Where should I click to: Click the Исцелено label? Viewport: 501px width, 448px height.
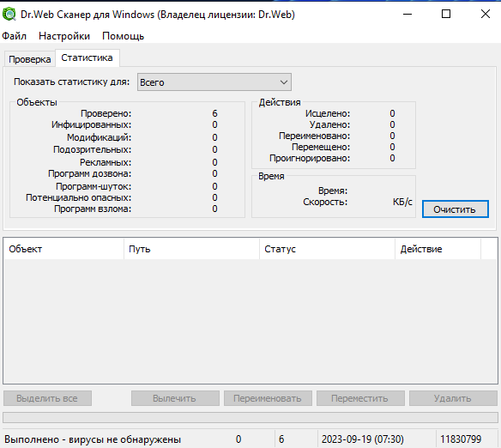click(x=328, y=113)
